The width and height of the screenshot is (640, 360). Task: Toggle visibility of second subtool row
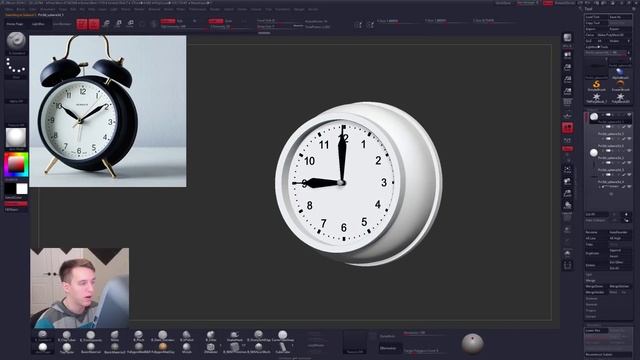coord(629,127)
